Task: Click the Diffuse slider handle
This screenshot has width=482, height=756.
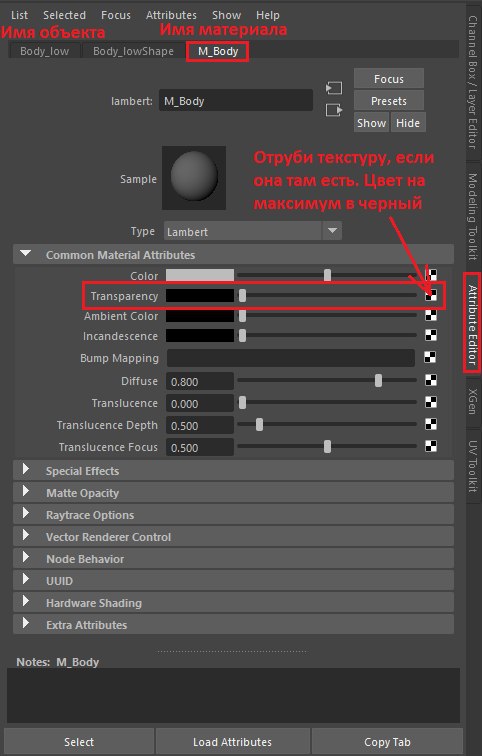Action: pos(378,380)
